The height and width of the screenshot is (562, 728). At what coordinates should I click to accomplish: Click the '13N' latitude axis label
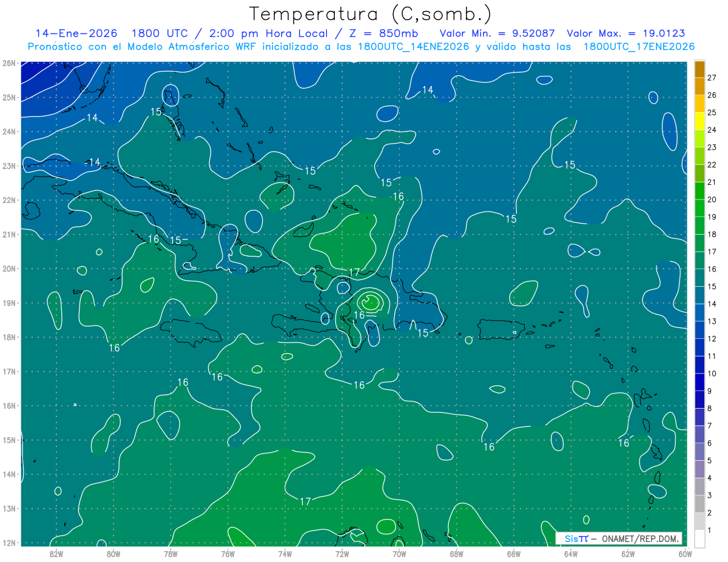pyautogui.click(x=9, y=508)
